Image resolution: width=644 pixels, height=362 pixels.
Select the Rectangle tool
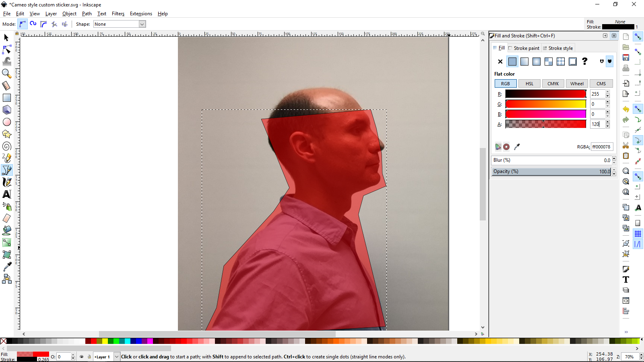coord(6,98)
